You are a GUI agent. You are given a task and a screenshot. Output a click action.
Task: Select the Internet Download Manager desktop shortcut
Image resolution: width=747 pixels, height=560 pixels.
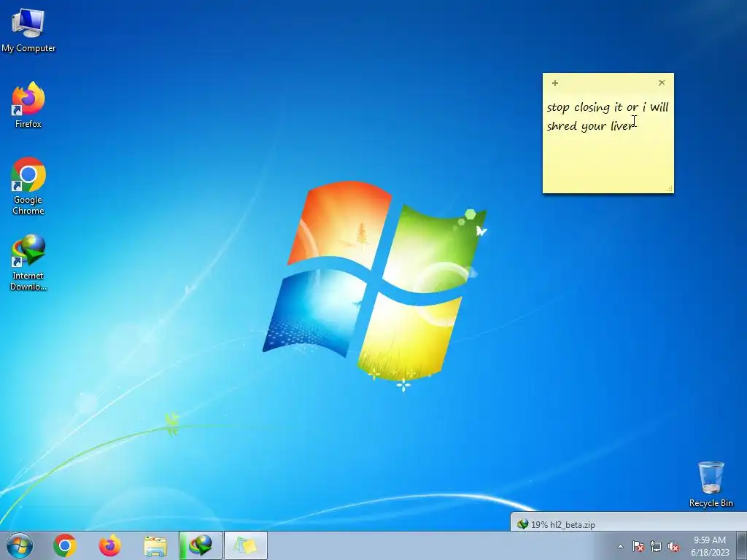point(28,262)
